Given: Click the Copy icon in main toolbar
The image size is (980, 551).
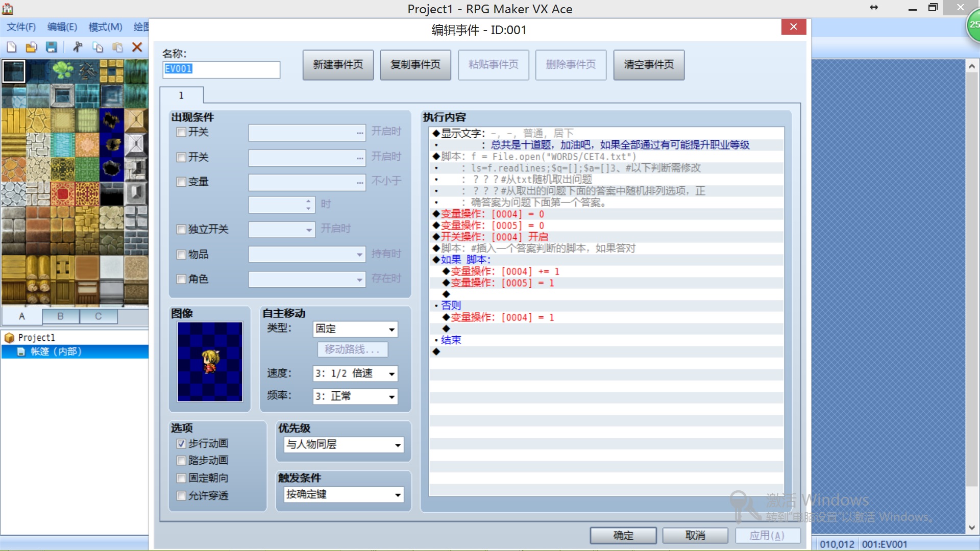Looking at the screenshot, I should pyautogui.click(x=97, y=47).
